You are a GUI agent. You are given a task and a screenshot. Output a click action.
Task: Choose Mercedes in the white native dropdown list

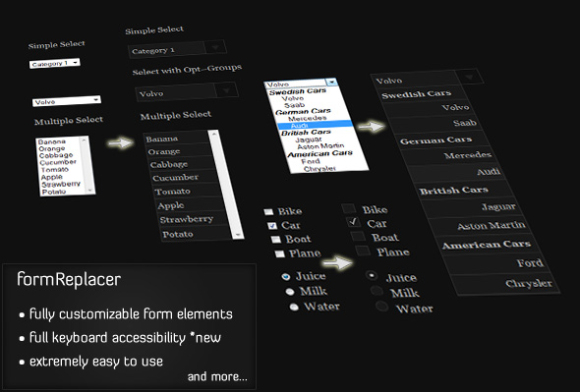click(308, 118)
